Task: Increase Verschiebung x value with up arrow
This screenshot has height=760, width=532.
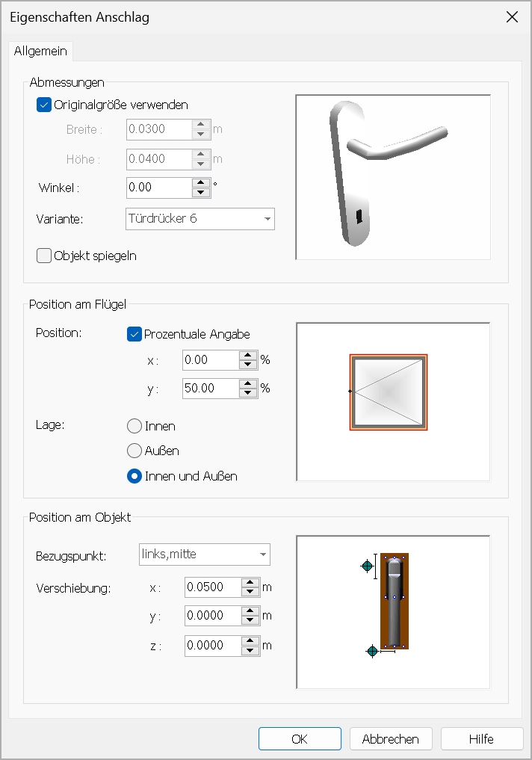Action: (x=250, y=583)
